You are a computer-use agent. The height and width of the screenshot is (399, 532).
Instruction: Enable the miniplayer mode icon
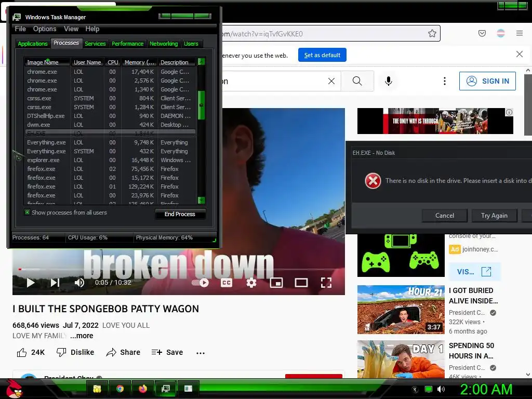276,283
